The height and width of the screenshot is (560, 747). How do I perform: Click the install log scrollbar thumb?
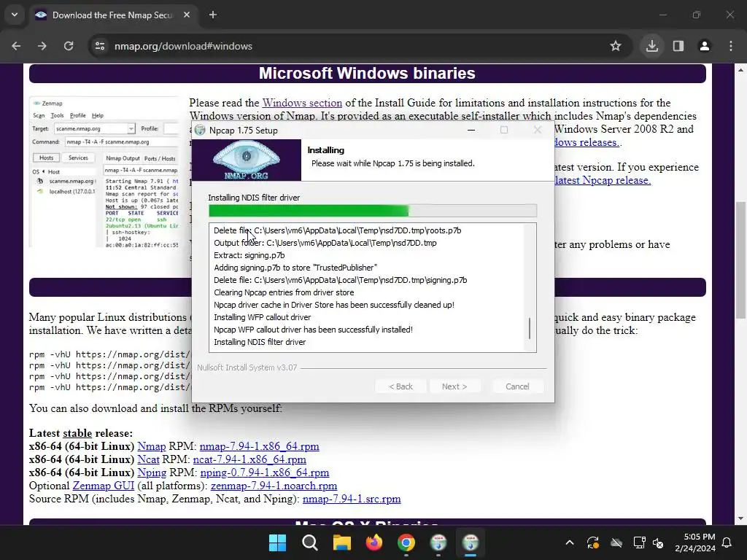[x=530, y=329]
